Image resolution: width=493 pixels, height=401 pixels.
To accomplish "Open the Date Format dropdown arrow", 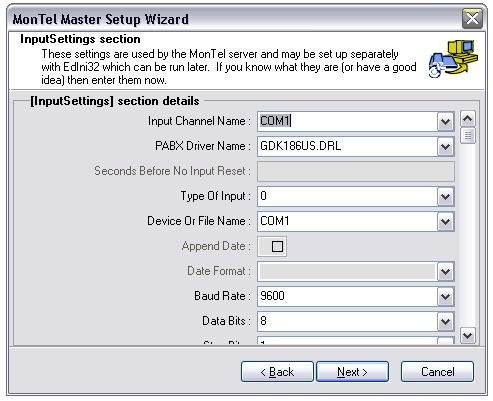I will pyautogui.click(x=446, y=271).
